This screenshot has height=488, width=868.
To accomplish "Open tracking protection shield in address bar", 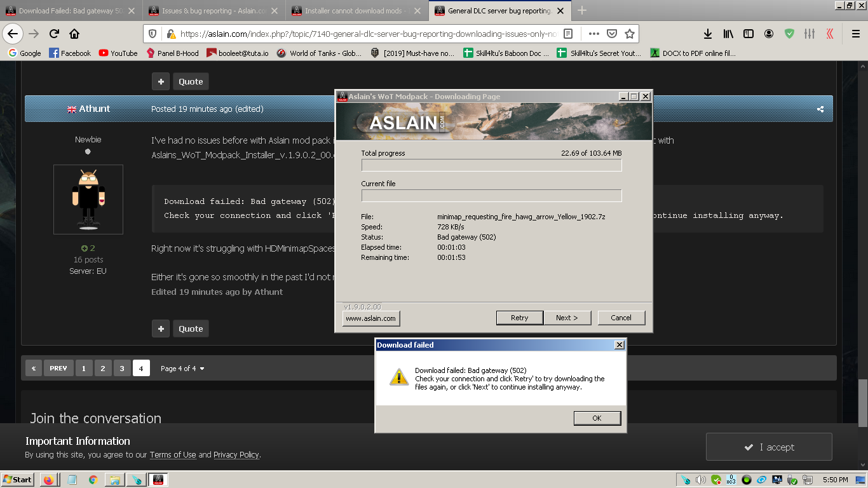I will pyautogui.click(x=153, y=34).
